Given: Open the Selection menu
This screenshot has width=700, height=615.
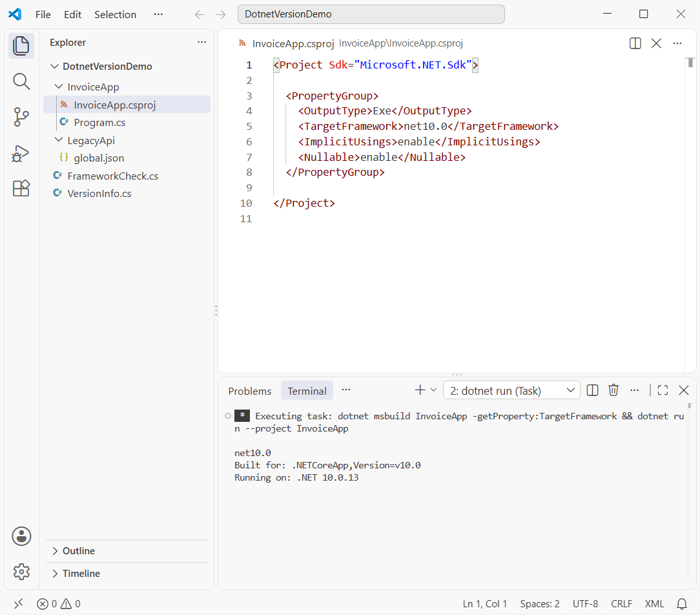Looking at the screenshot, I should 115,14.
